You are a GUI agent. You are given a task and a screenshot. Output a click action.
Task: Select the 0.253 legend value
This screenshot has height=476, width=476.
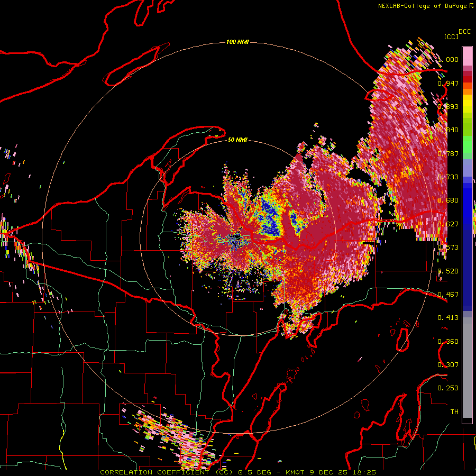point(448,388)
